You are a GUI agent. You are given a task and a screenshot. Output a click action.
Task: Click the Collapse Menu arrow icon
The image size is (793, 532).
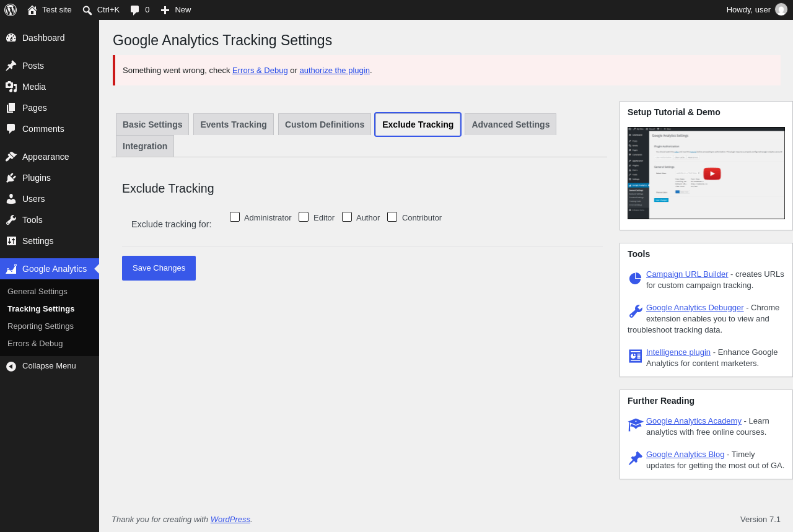click(11, 366)
